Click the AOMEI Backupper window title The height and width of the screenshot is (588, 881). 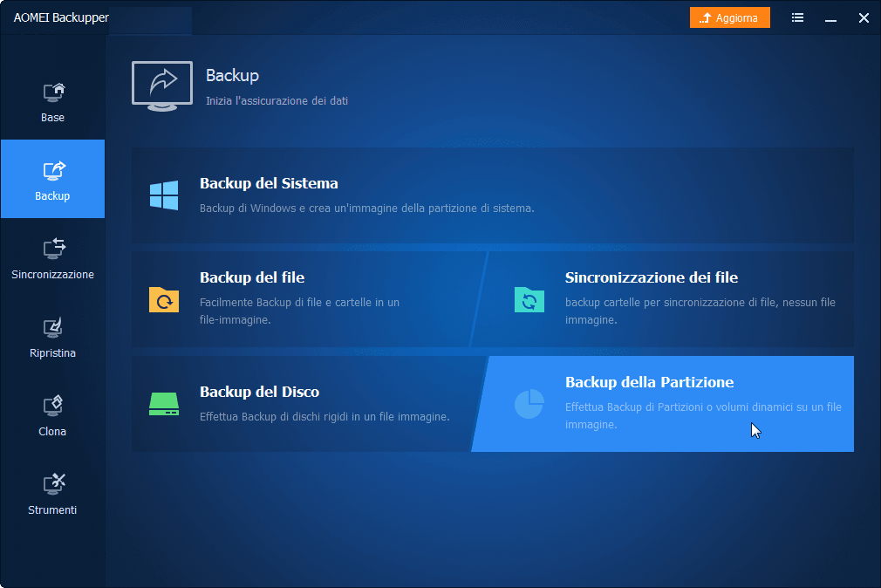pos(61,18)
